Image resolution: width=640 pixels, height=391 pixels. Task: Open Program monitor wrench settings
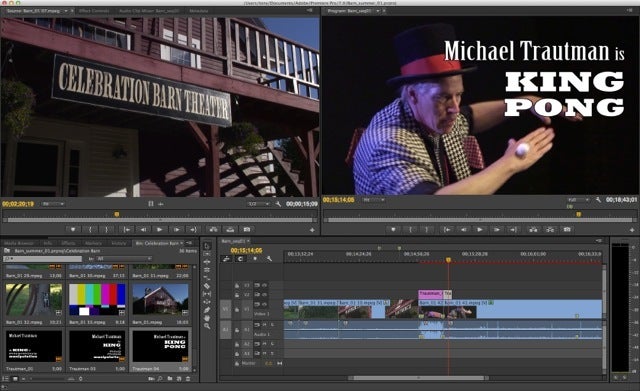(598, 200)
